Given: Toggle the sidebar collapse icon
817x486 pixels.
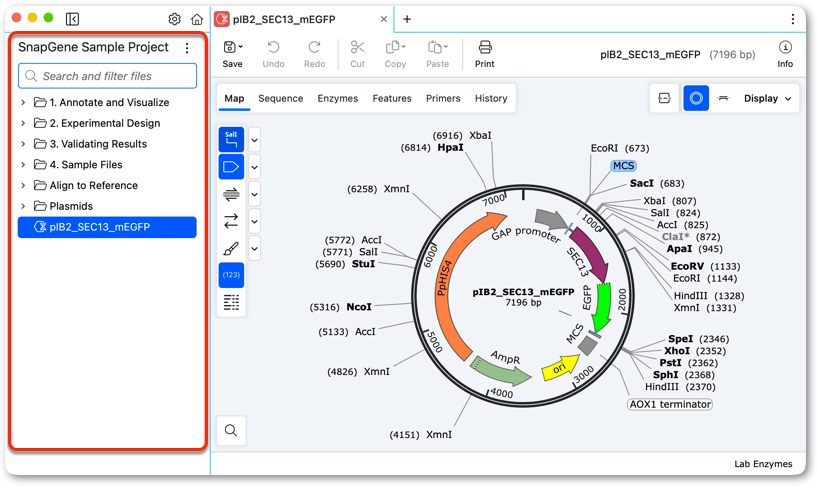Looking at the screenshot, I should [72, 19].
